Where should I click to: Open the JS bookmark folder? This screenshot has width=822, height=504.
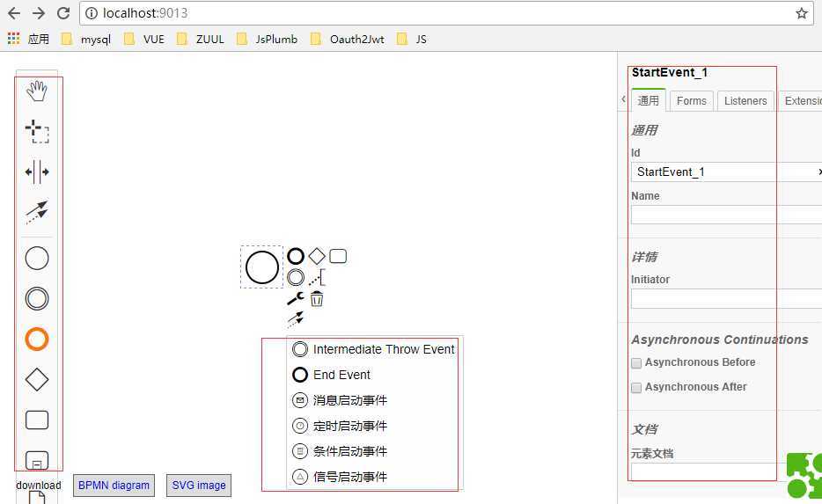pos(412,40)
